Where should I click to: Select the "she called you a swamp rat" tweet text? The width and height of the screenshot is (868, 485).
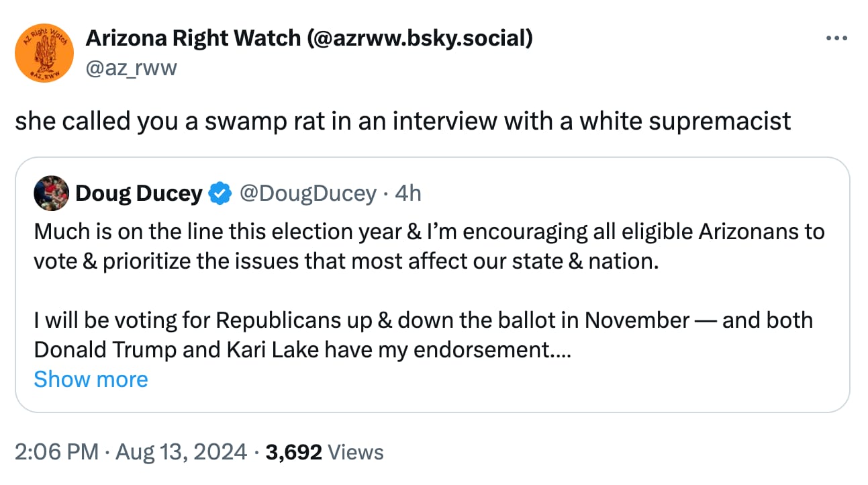pos(403,121)
